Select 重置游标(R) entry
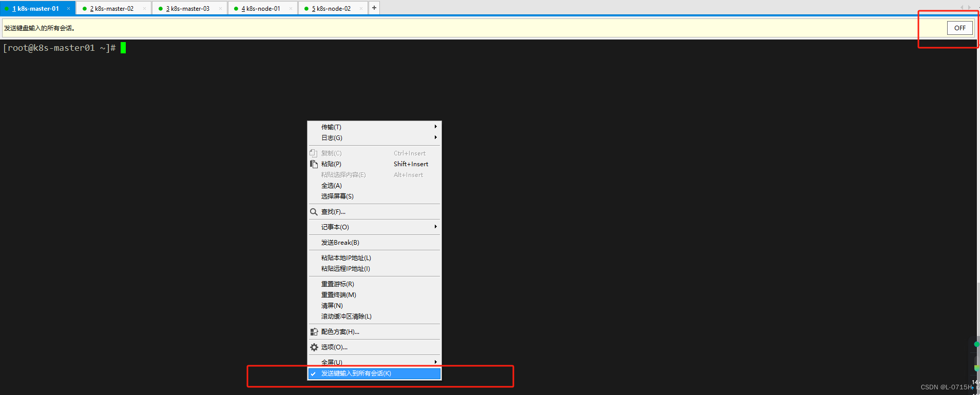Screen dimensions: 980x395 (x=374, y=284)
